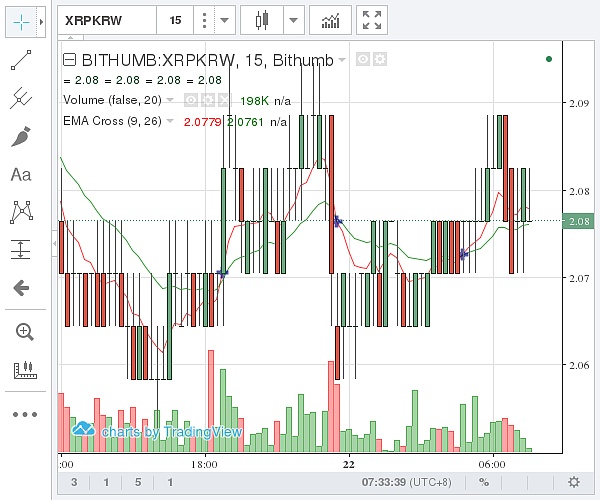Screen dimensions: 600x500
Task: Toggle Volume indicator visibility eye
Action: click(x=191, y=100)
